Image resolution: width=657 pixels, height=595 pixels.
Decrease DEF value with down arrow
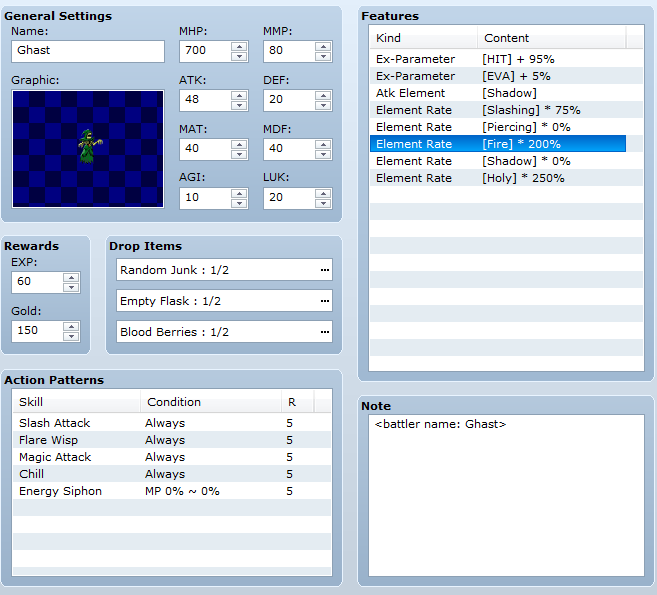click(x=323, y=105)
